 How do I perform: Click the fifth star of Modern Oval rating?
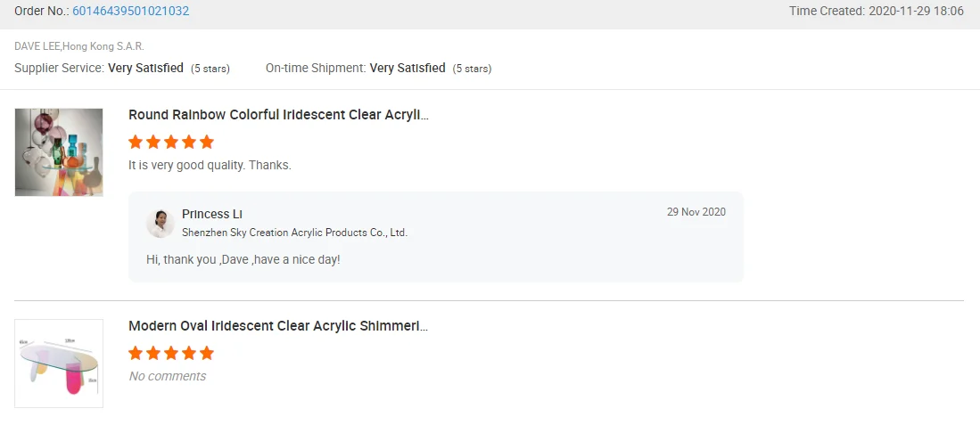click(207, 353)
